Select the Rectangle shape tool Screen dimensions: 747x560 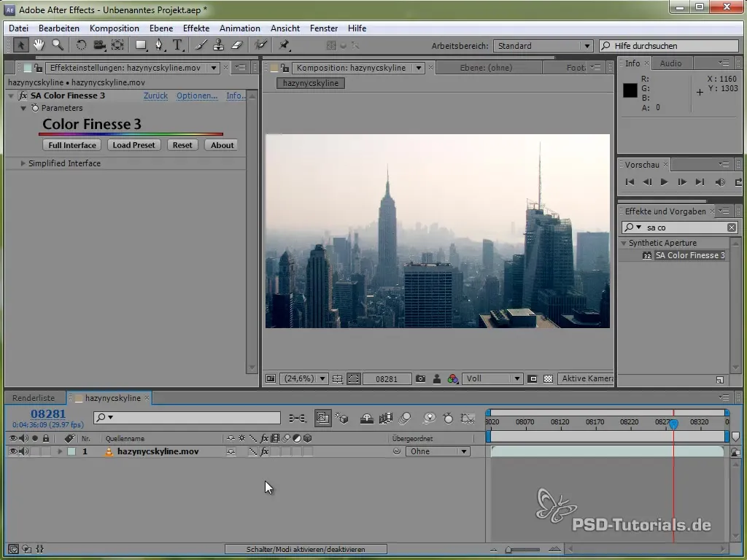click(141, 45)
